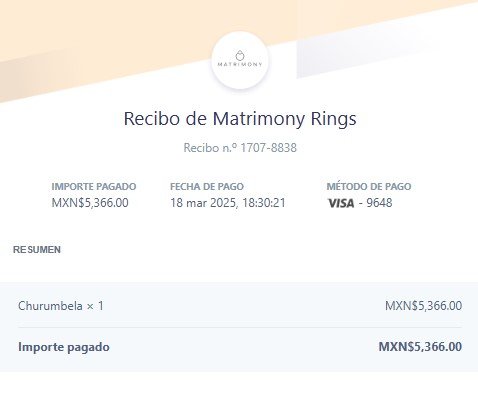This screenshot has height=395, width=478.
Task: Click the MÉTODO DE PAGO label
Action: (369, 186)
